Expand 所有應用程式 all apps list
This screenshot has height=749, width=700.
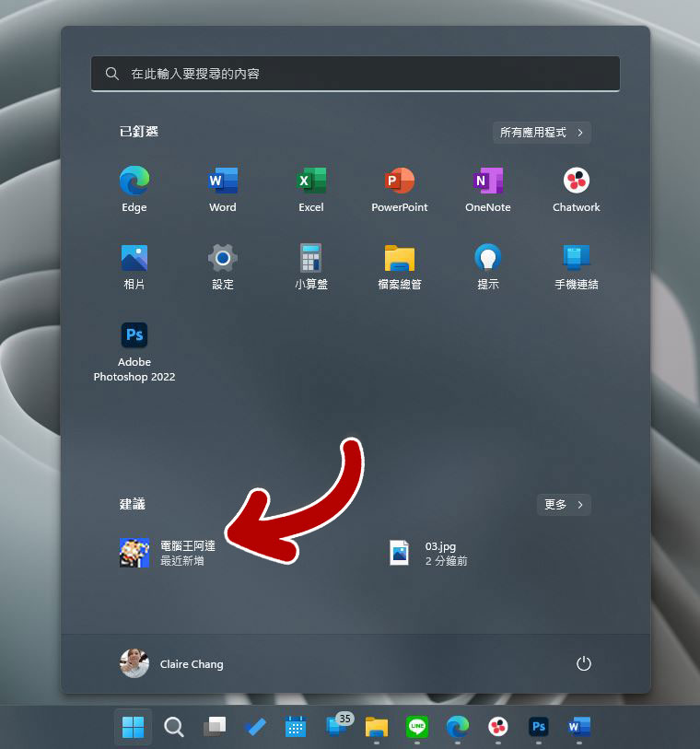click(x=542, y=133)
